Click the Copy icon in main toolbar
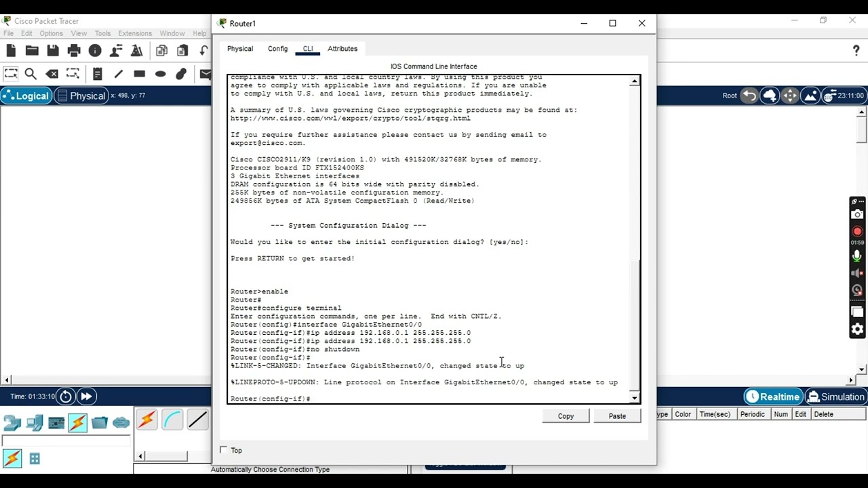This screenshot has width=868, height=488. [161, 51]
